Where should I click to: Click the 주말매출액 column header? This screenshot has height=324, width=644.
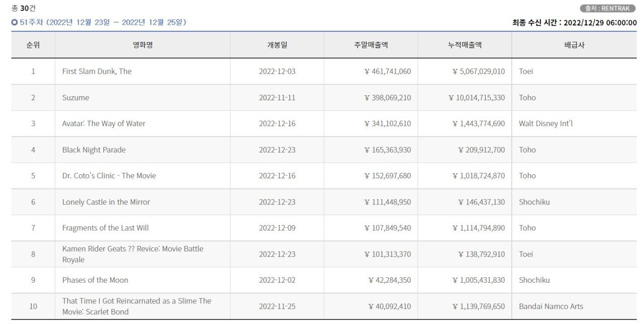371,45
